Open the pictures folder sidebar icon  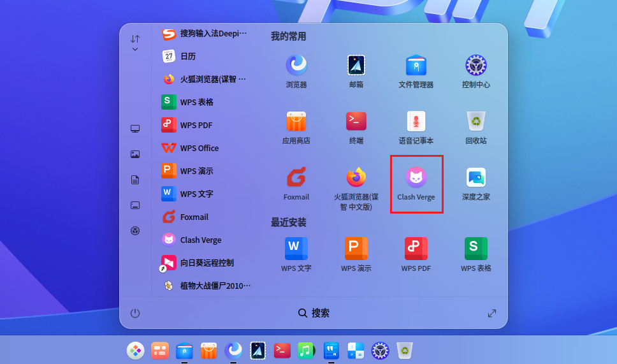coord(135,154)
